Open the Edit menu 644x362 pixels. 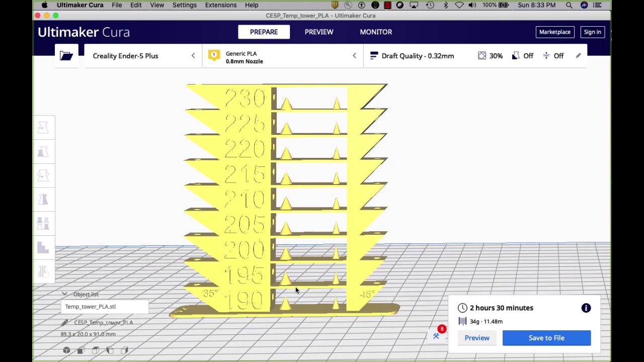tap(136, 5)
